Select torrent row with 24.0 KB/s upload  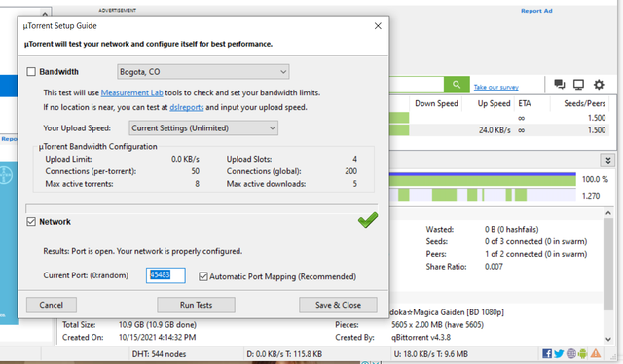(x=499, y=130)
